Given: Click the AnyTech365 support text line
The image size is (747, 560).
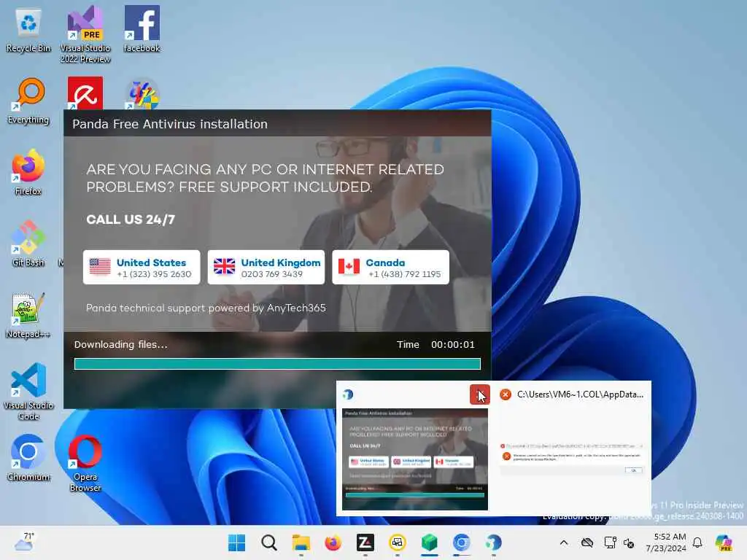Looking at the screenshot, I should (x=206, y=308).
